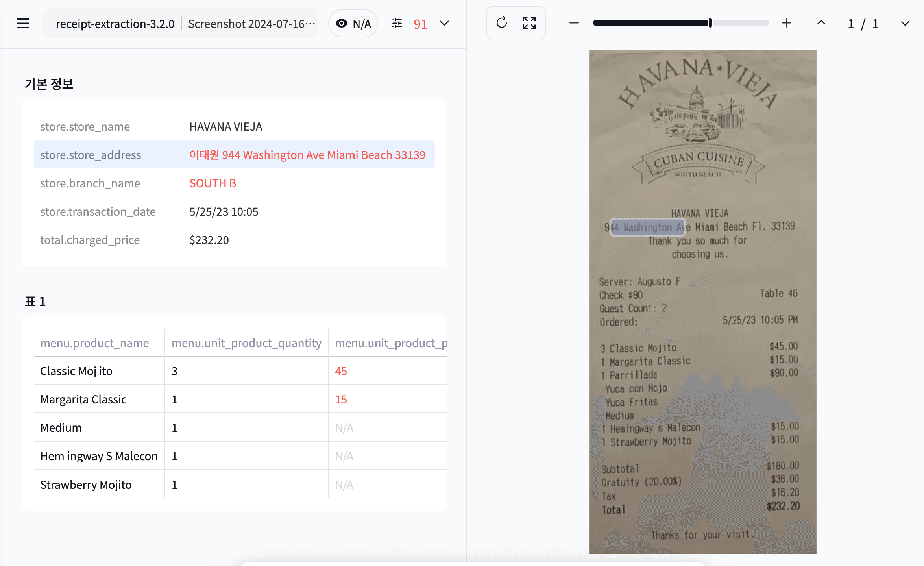
Task: Zoom in using the plus icon
Action: [x=787, y=23]
